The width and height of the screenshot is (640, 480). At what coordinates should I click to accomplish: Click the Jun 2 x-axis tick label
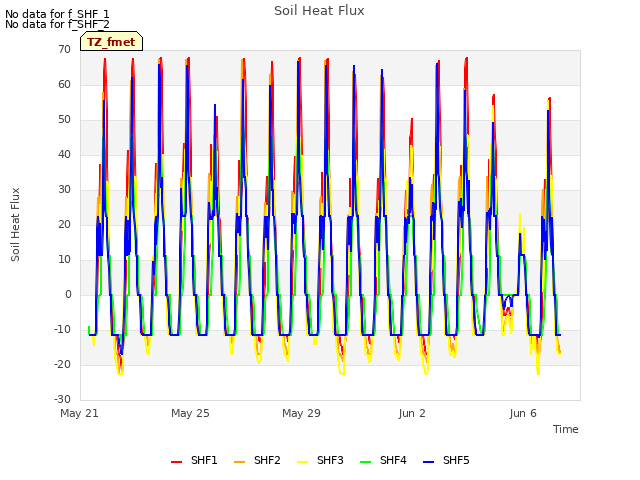click(412, 413)
